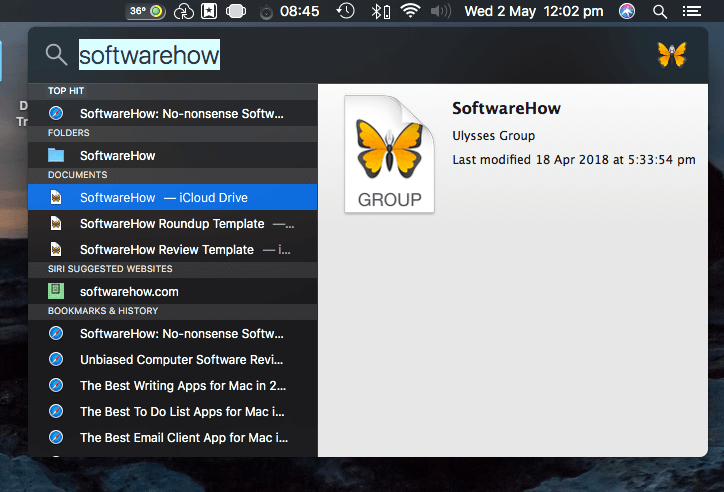Viewport: 724px width, 492px height.
Task: Click the Spotlight magnifier icon in the menu bar
Action: pos(660,12)
